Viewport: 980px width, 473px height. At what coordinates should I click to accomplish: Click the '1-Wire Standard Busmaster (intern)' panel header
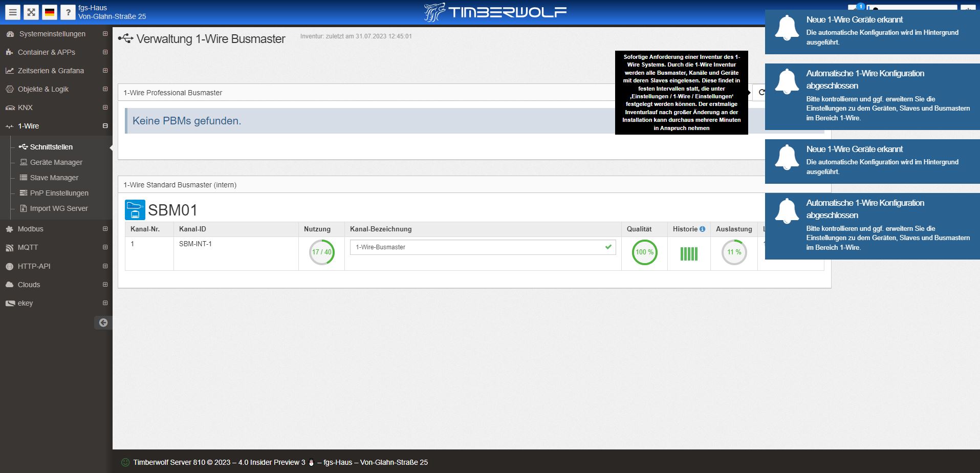[180, 185]
